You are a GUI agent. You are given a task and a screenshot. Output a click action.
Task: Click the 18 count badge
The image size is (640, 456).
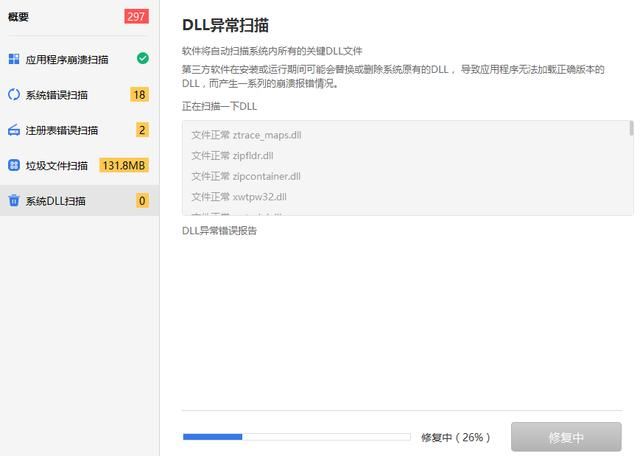(x=140, y=95)
